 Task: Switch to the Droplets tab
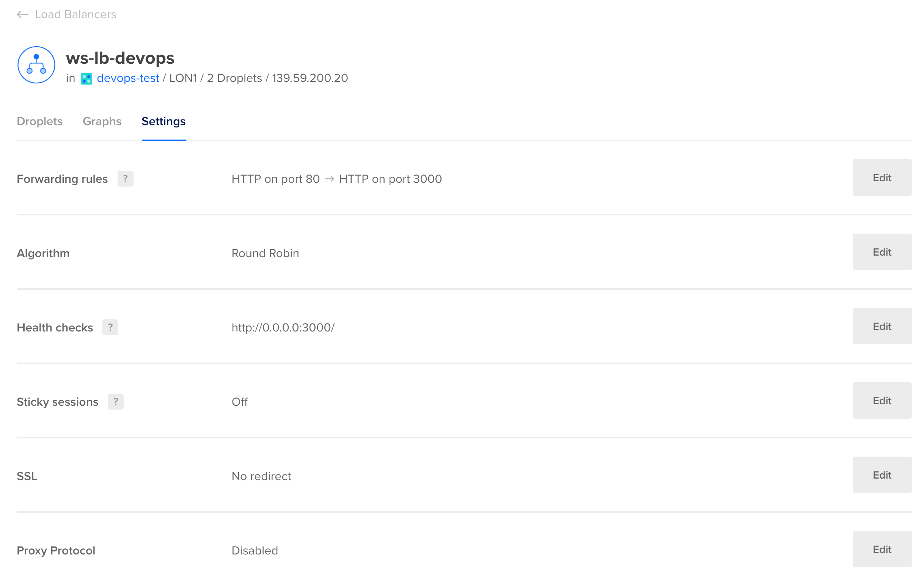coord(39,121)
